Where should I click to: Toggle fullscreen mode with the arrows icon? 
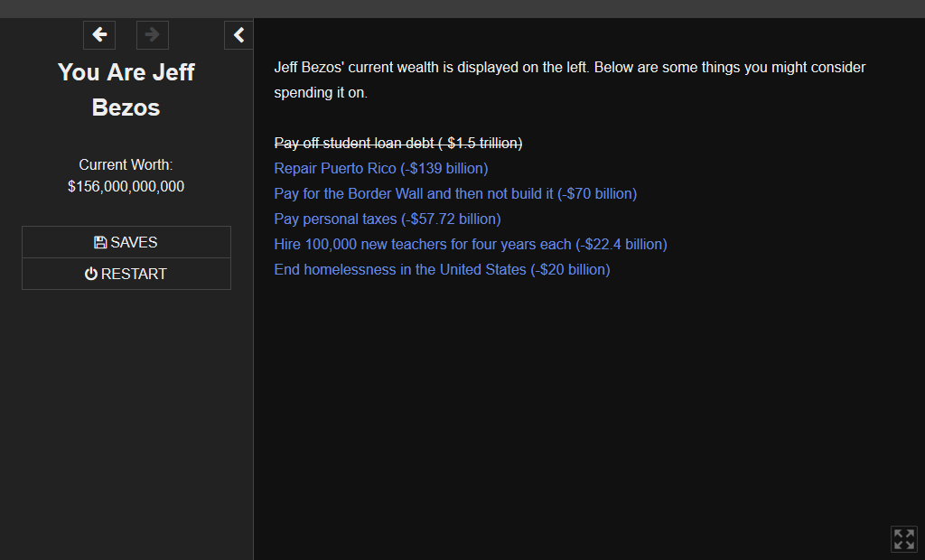903,539
